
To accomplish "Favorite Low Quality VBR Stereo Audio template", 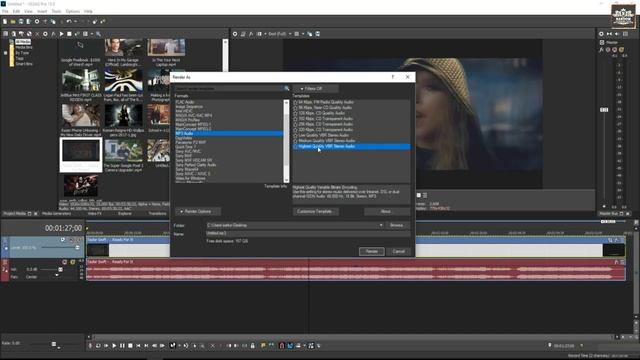I will click(x=296, y=135).
